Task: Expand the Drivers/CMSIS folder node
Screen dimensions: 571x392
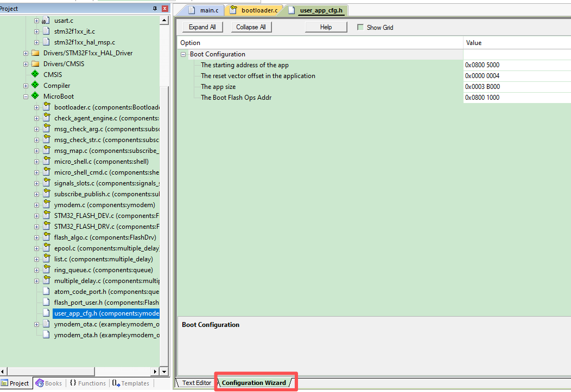Action: 26,64
